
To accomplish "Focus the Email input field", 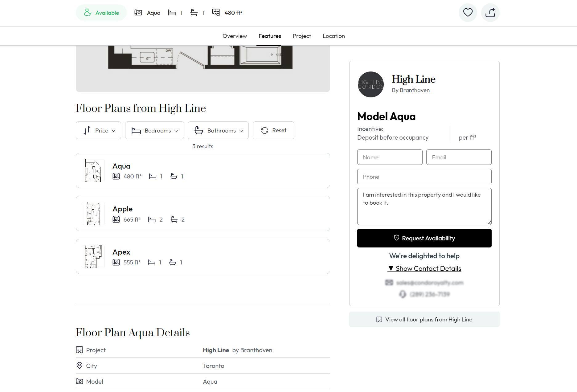I will tap(459, 157).
